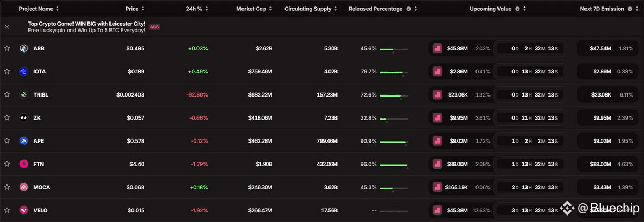The width and height of the screenshot is (644, 222).
Task: Select ZK price $0.057
Action: pyautogui.click(x=136, y=117)
